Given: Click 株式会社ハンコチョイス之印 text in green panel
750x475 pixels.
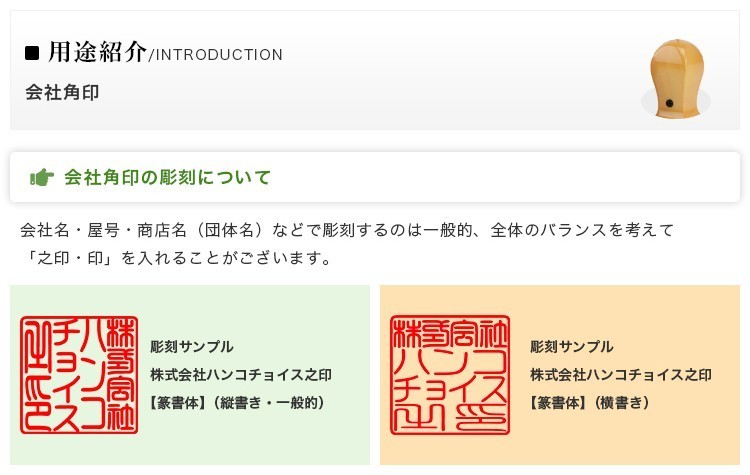Looking at the screenshot, I should point(240,375).
